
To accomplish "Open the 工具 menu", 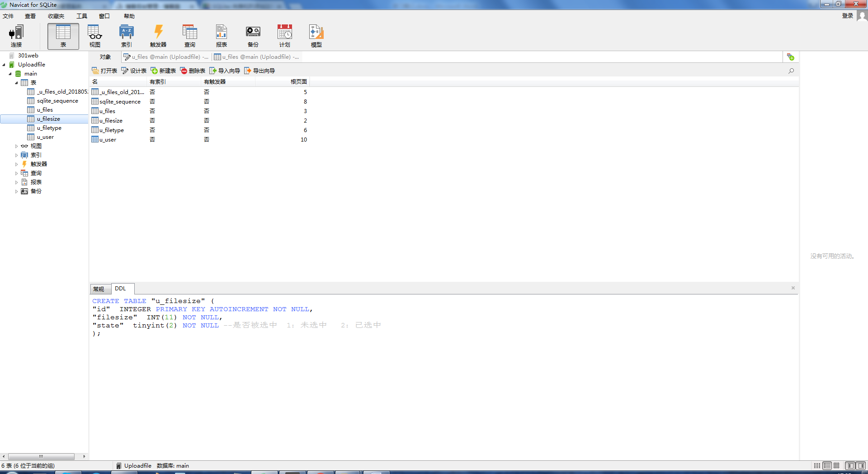I will 82,16.
